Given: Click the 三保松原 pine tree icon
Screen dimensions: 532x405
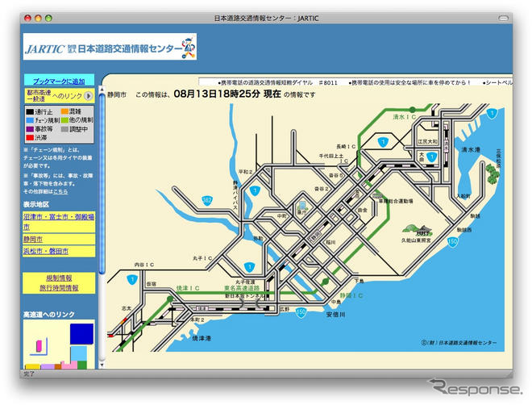Looking at the screenshot, I should pyautogui.click(x=493, y=173).
